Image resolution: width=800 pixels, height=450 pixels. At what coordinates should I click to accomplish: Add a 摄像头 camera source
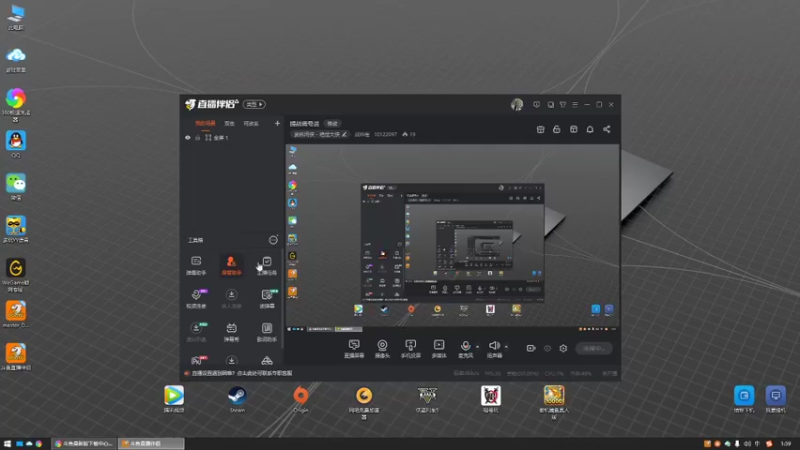(x=382, y=348)
